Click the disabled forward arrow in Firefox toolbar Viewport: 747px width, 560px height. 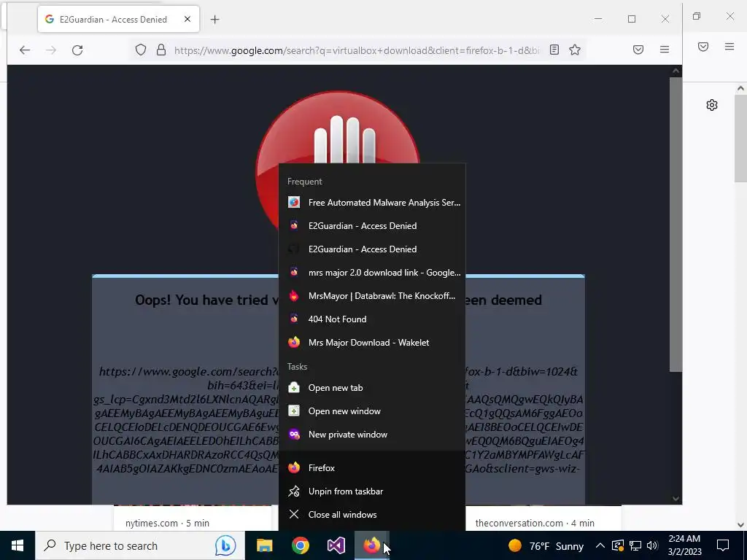(x=51, y=50)
